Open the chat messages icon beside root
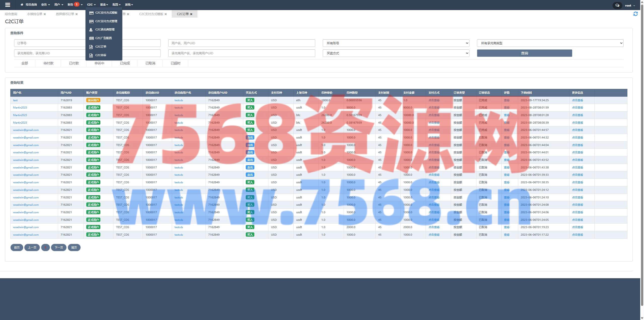 point(617,5)
